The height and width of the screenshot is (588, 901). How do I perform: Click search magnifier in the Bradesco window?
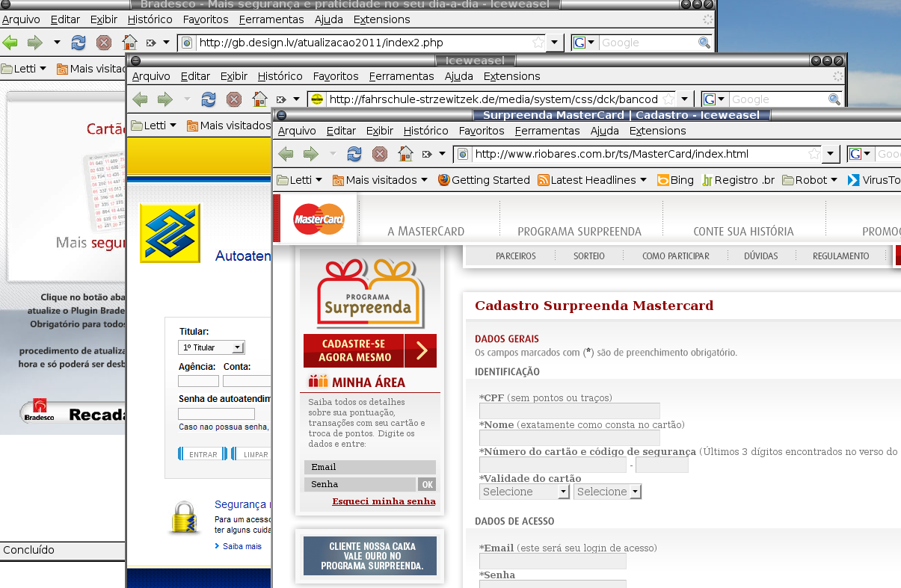click(x=704, y=43)
